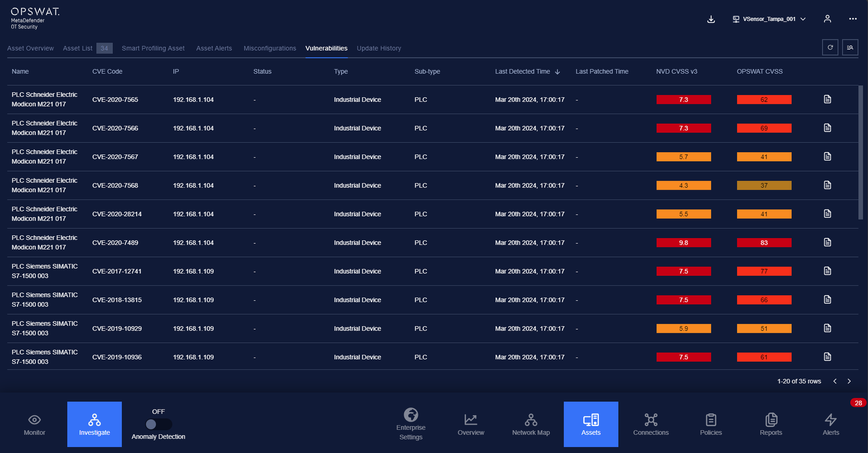Open the Connections section
This screenshot has width=868, height=453.
pyautogui.click(x=651, y=425)
